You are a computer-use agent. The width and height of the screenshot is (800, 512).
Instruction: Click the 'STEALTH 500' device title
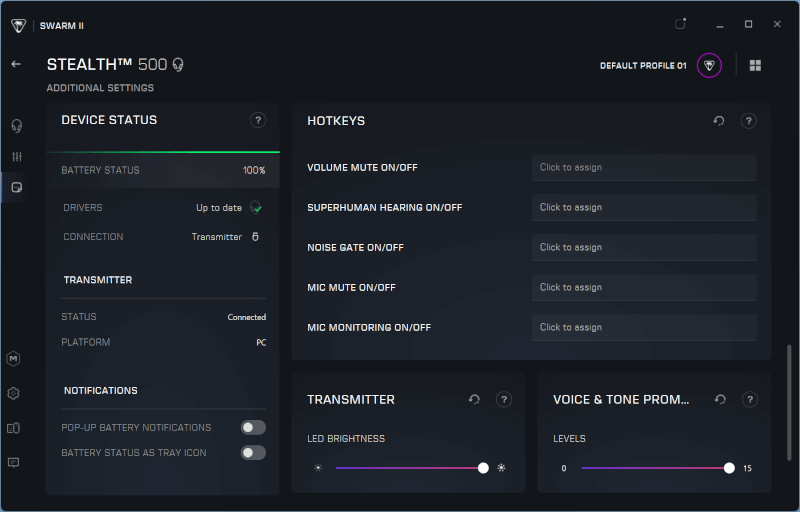click(107, 64)
